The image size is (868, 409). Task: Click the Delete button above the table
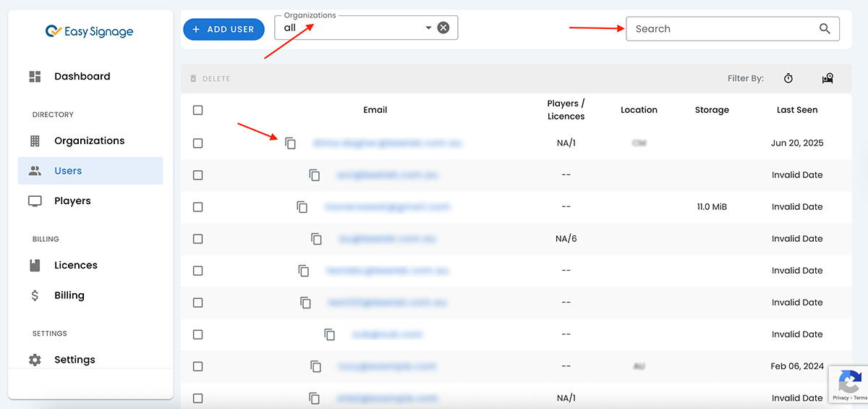coord(210,78)
